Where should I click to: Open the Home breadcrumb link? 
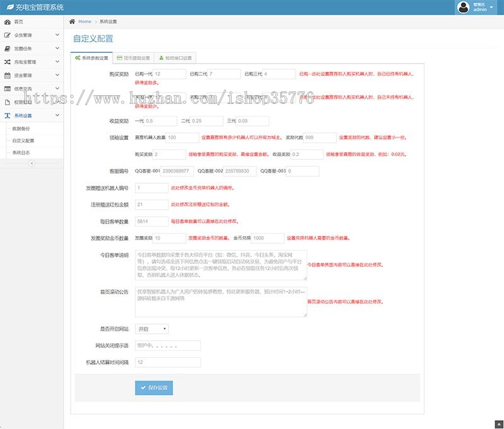[84, 21]
